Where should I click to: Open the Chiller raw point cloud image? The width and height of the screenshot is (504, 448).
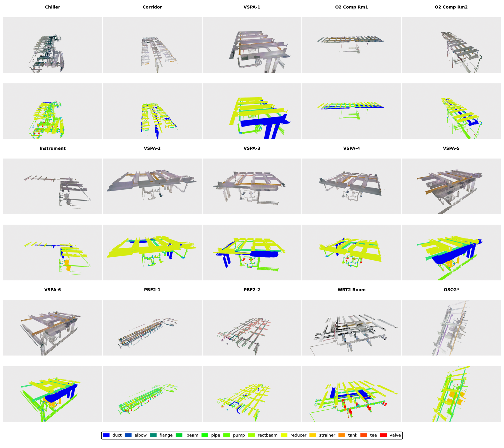pos(53,45)
